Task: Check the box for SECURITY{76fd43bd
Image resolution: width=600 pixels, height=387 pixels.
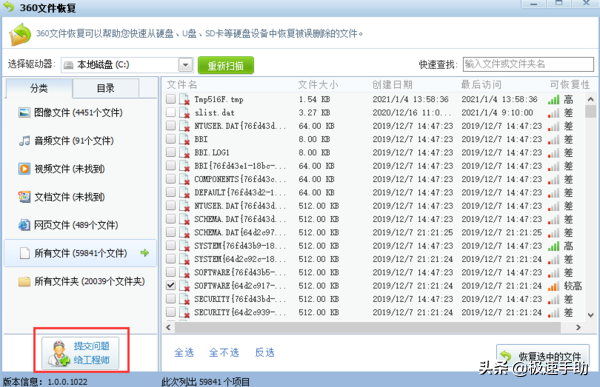Action: 171,299
